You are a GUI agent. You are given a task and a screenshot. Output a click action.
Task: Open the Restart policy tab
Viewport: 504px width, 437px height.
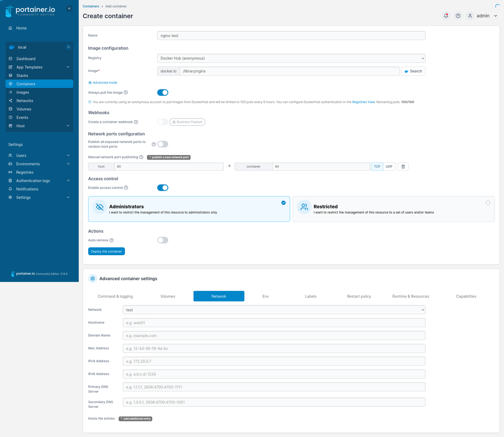[x=359, y=296]
